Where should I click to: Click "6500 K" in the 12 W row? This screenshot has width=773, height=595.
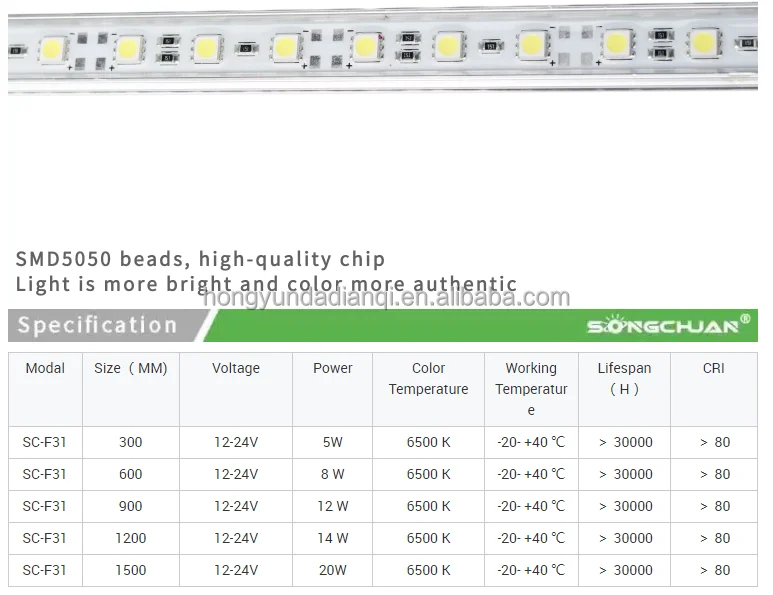point(428,506)
